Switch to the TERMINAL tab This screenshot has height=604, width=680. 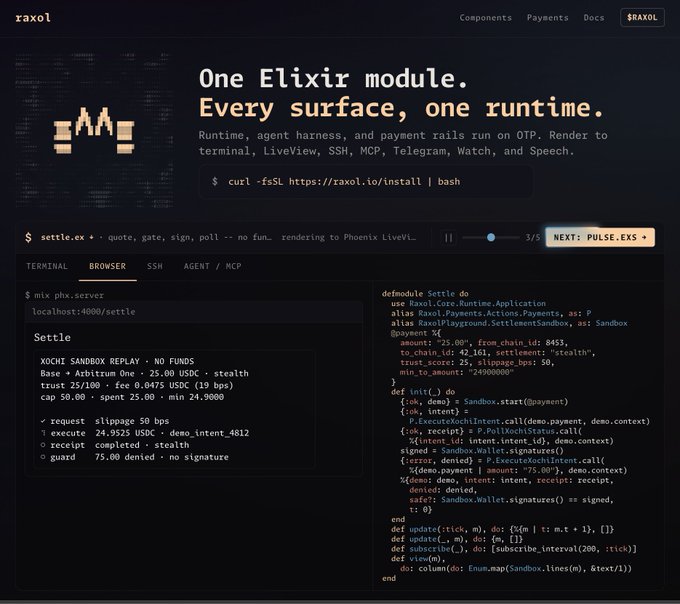click(x=47, y=266)
